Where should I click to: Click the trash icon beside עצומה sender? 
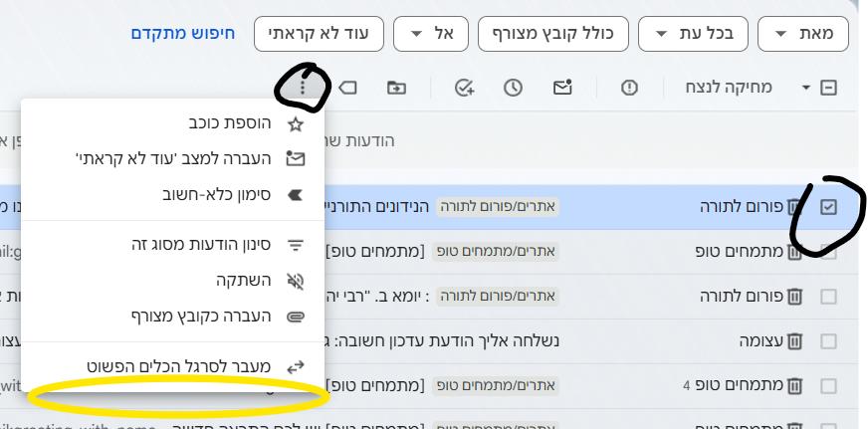pos(794,342)
